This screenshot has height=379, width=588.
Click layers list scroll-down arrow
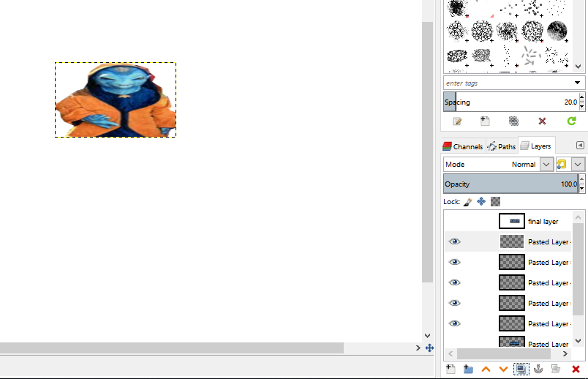coord(578,341)
